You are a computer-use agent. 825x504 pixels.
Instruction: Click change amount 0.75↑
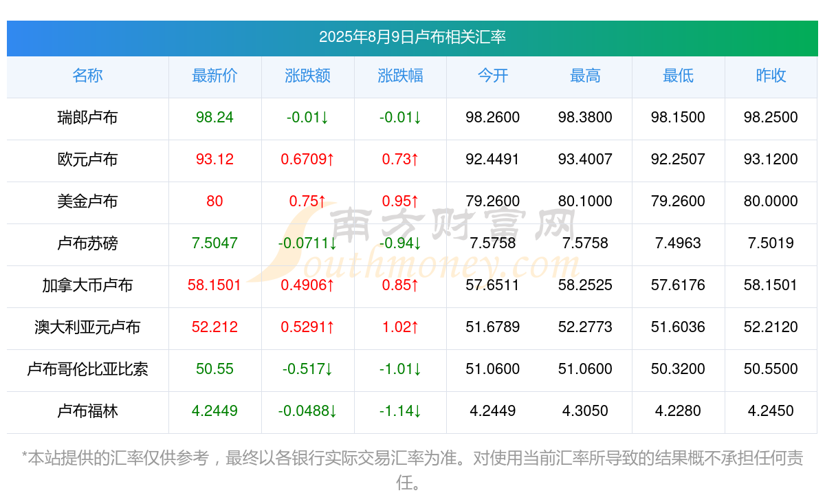coord(307,201)
